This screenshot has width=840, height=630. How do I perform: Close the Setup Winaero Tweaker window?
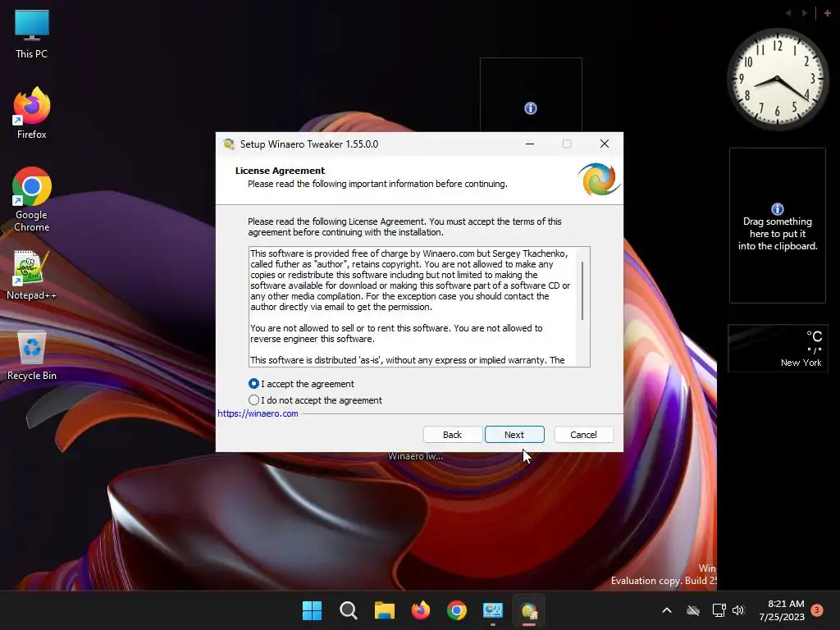[x=605, y=144]
